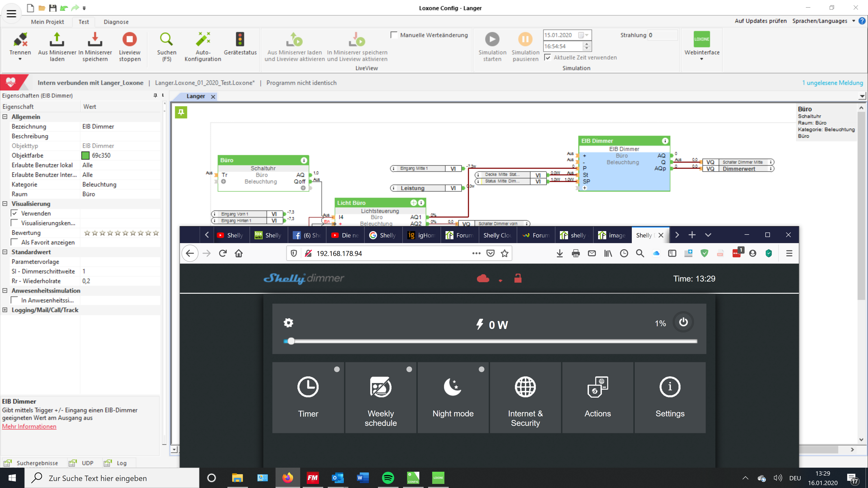Screen dimensions: 868x488
Task: Open the Mein Projekt tab
Action: pyautogui.click(x=47, y=22)
